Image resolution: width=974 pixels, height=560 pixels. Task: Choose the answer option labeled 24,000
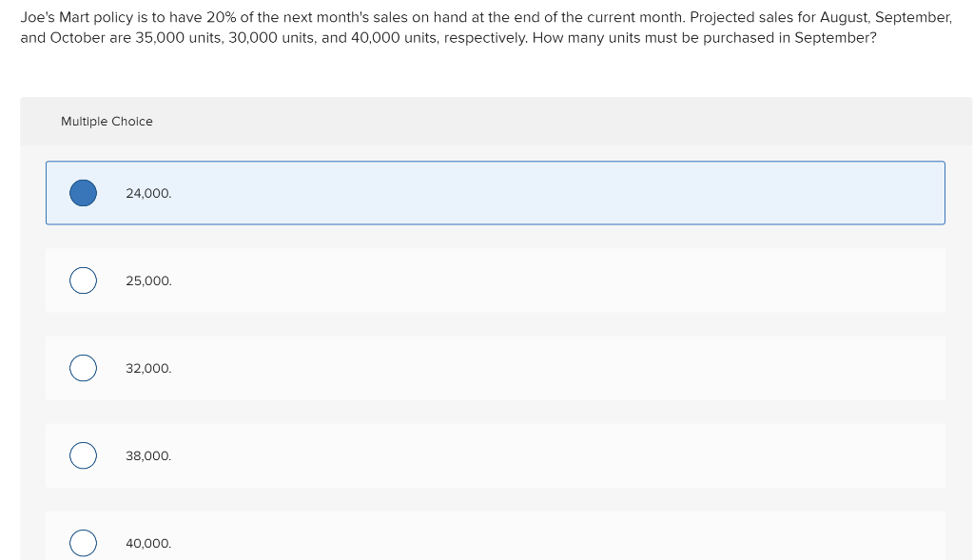coord(148,193)
